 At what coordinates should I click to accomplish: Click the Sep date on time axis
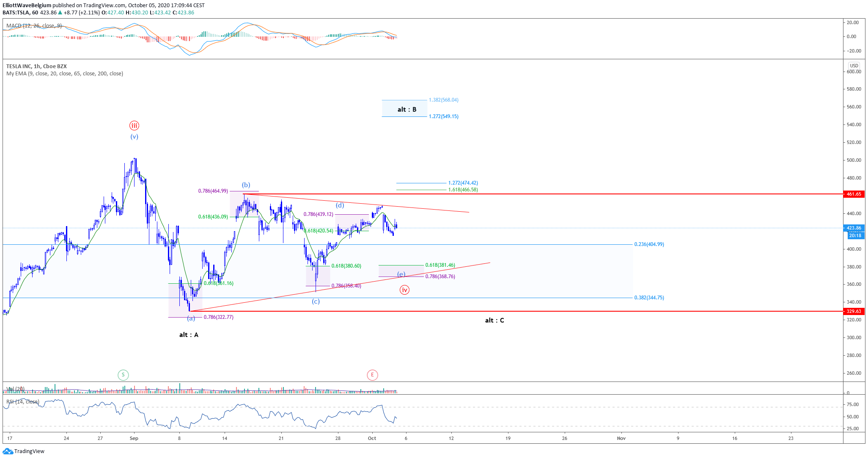tap(134, 439)
